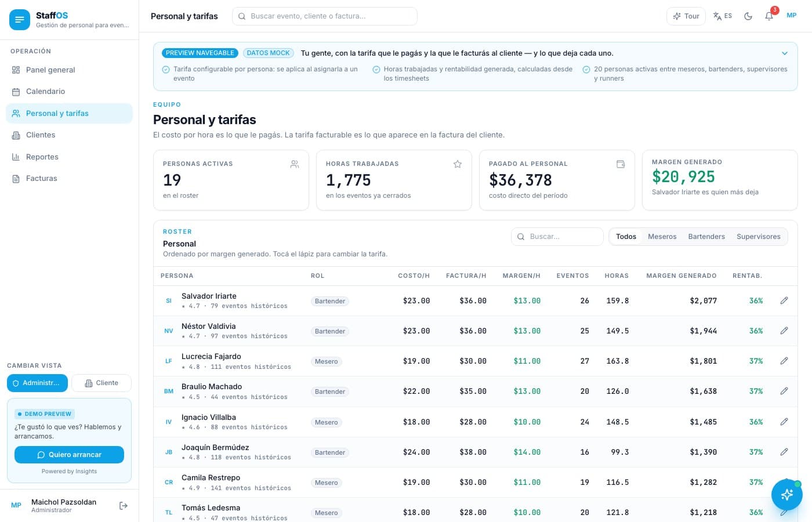Open the sparkle assistant floating button
Screen dimensions: 812x522
(787, 494)
